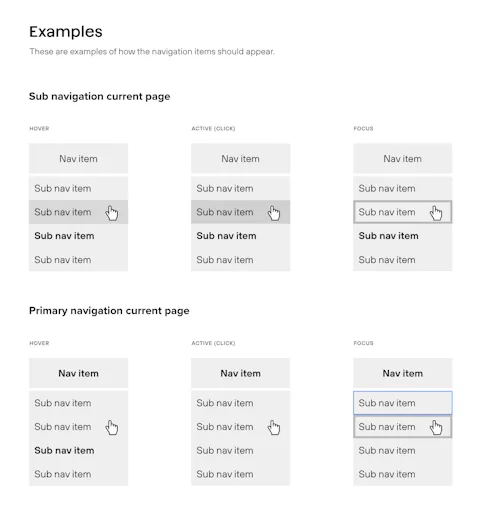Click Nav item in sub navigation Active (click) example

tap(240, 158)
